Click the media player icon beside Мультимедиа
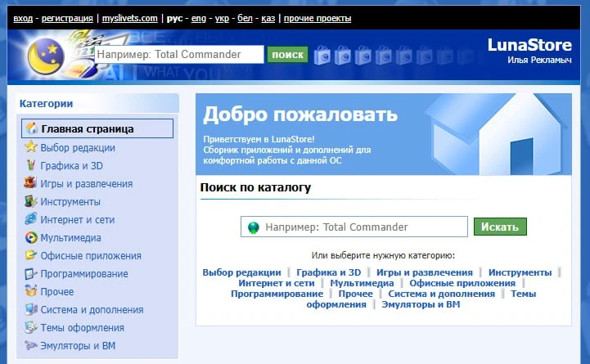590x364 pixels. click(x=31, y=237)
